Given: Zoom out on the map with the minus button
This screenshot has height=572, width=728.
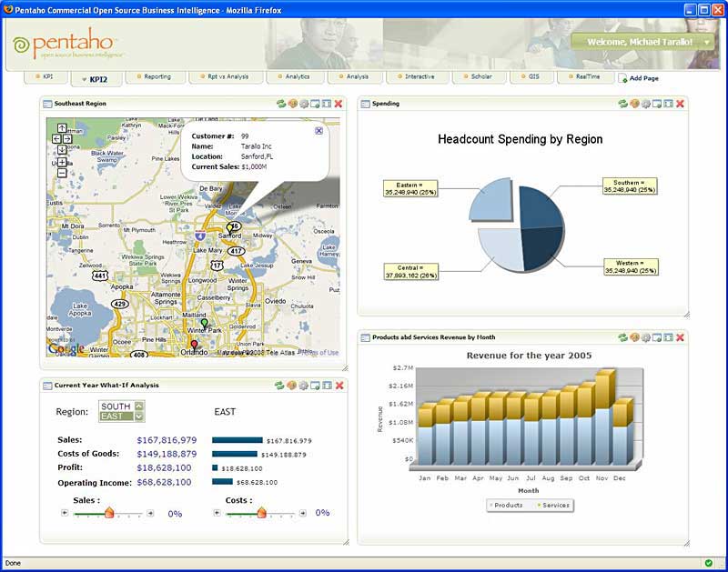Looking at the screenshot, I should [x=62, y=173].
